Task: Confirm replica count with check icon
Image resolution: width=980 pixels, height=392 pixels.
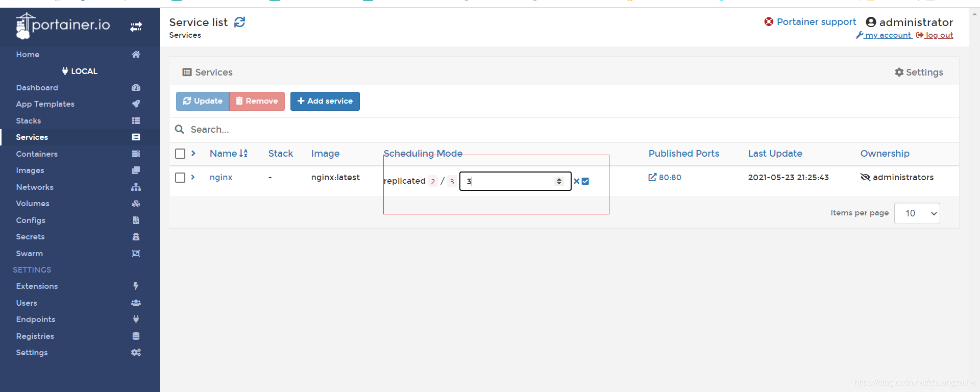Action: click(x=585, y=181)
